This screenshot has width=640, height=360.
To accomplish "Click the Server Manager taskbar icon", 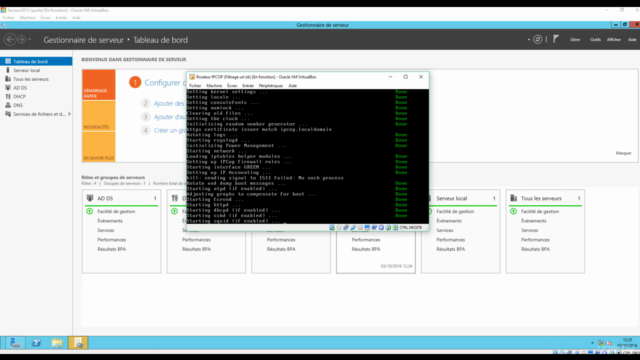I will pos(15,343).
